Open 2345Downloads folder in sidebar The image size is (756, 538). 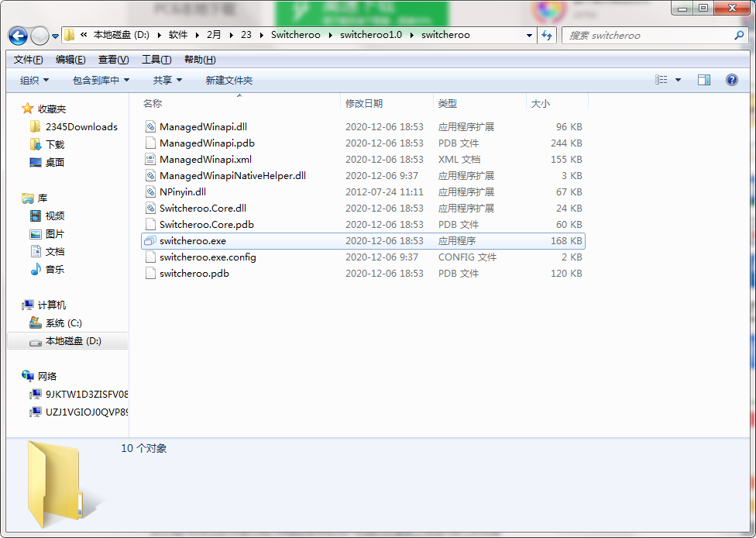click(81, 127)
